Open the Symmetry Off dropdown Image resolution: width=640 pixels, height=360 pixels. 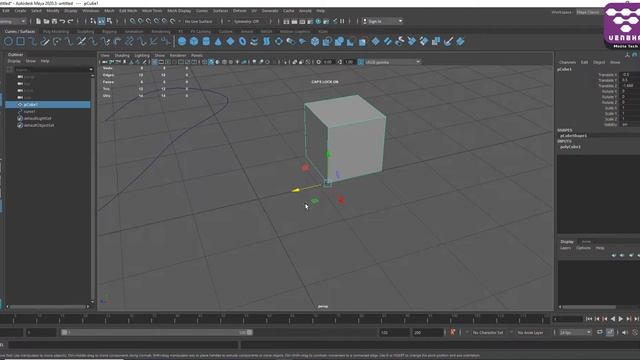(x=247, y=21)
